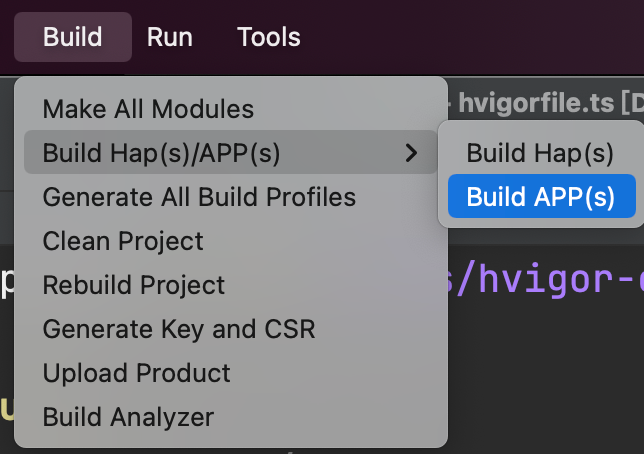Image resolution: width=644 pixels, height=454 pixels.
Task: Open the Tools menu
Action: (269, 37)
